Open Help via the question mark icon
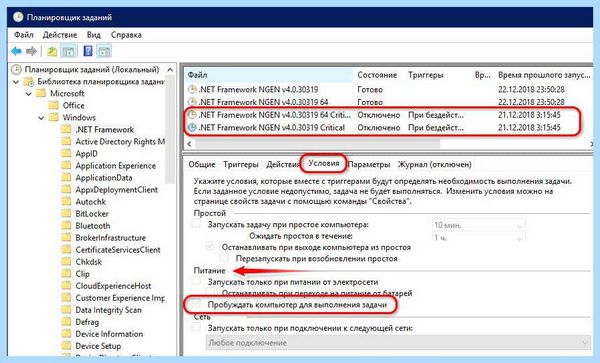 coord(88,51)
